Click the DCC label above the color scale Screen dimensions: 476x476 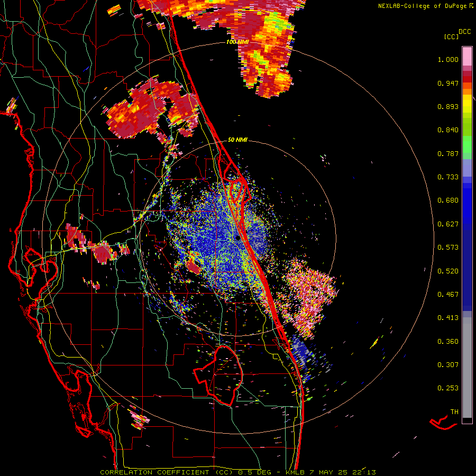tap(464, 32)
